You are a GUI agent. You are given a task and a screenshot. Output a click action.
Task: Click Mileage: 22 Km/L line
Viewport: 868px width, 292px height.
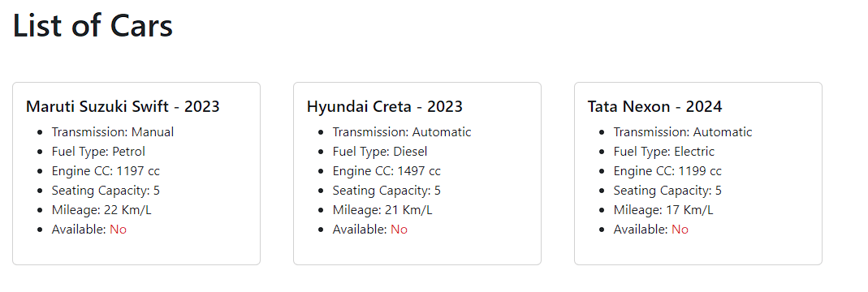pos(101,210)
